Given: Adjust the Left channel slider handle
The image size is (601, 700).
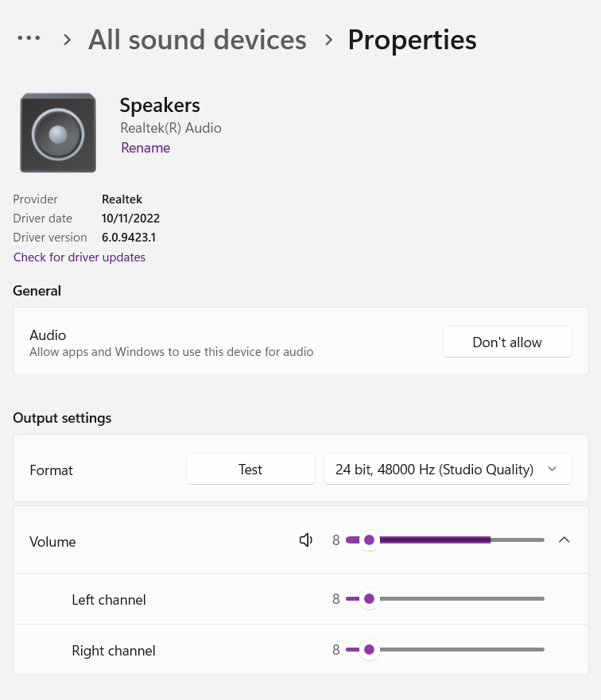Looking at the screenshot, I should (x=369, y=598).
